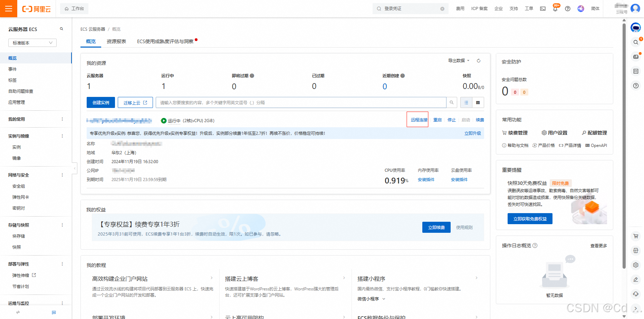Viewport: 644px width, 319px height.
Task: Click 使用规则 link
Action: (x=464, y=228)
